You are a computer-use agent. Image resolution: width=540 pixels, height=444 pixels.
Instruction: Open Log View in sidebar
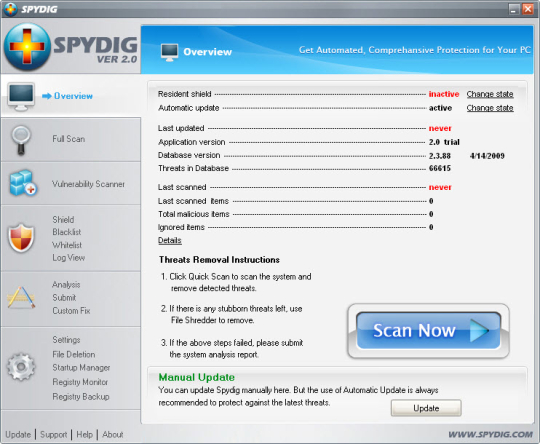coord(69,258)
